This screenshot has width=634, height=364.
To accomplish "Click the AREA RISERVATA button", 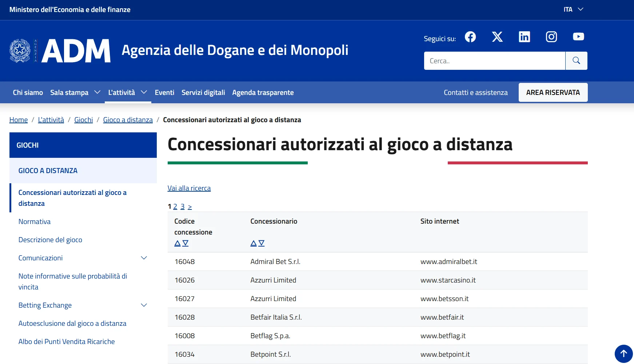I will [x=553, y=92].
